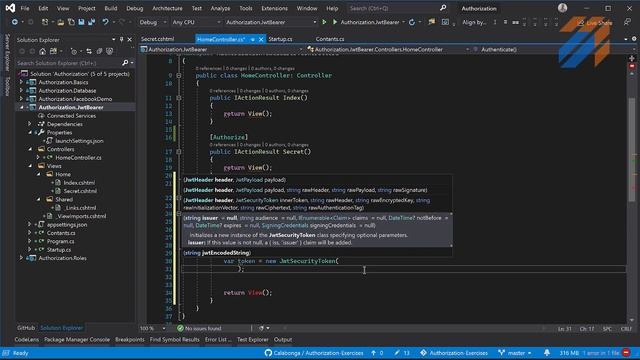The image size is (640, 360).
Task: Open the Architecture menu
Action: [167, 8]
